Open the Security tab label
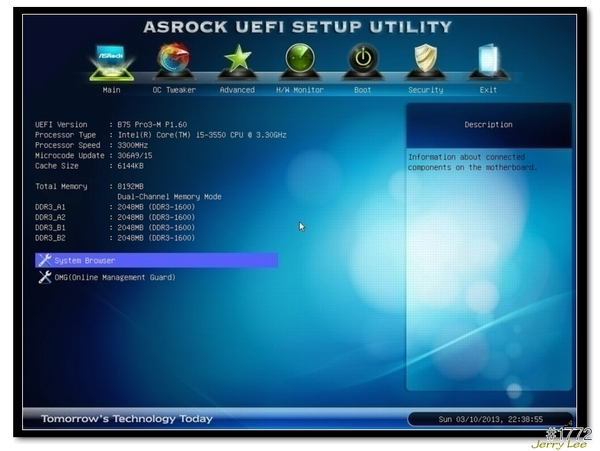Screen dimensions: 600x451 (x=425, y=90)
